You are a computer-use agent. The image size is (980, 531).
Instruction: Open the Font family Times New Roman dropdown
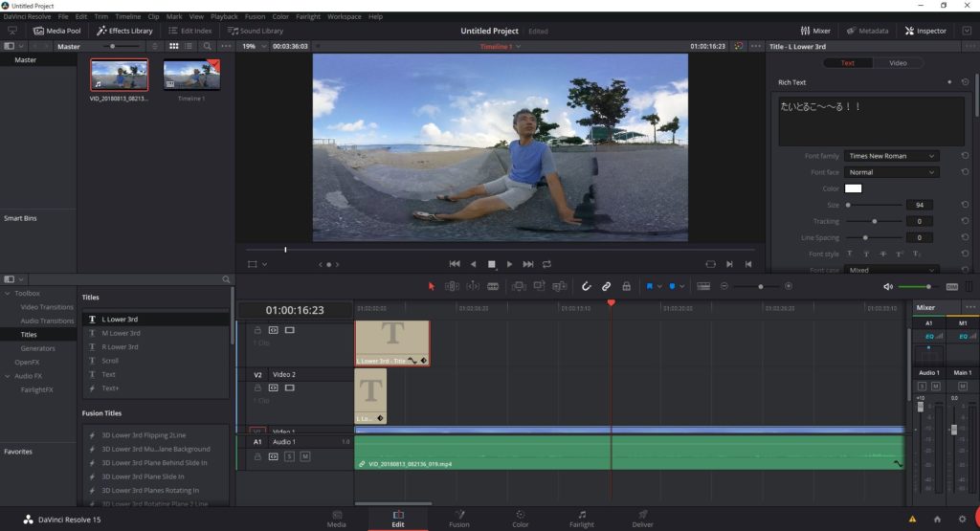891,156
